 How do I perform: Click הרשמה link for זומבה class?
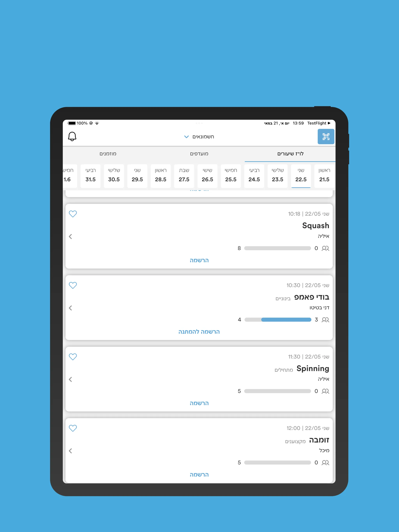(x=199, y=474)
